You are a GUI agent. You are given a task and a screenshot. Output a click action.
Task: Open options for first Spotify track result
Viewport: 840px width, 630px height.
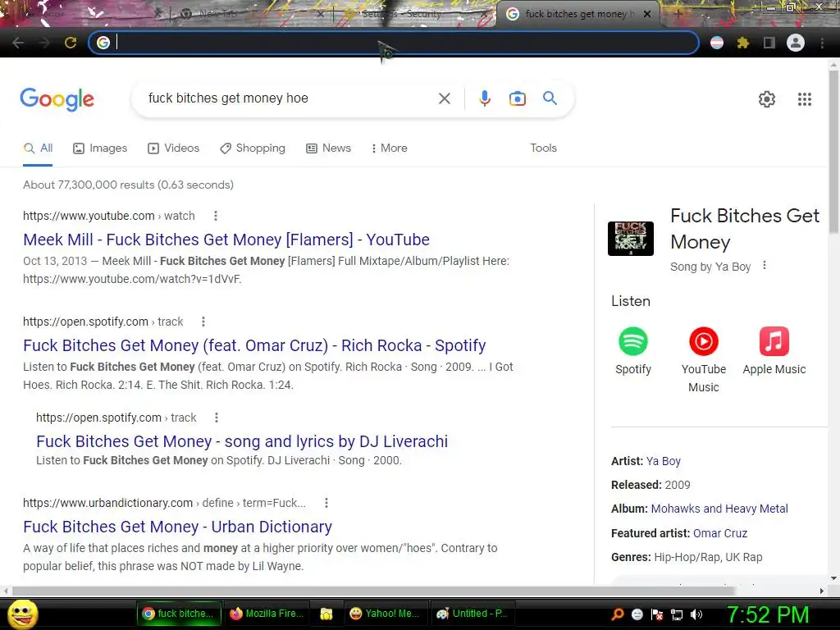203,322
